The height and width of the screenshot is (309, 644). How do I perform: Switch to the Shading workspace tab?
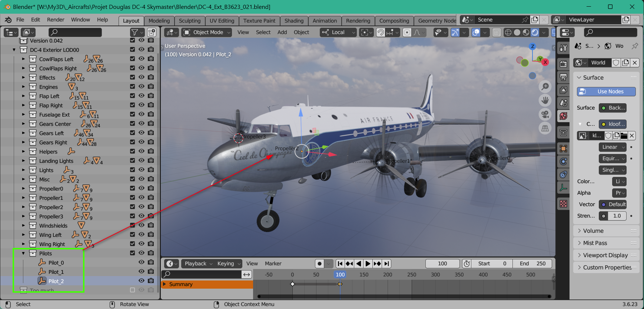(294, 21)
